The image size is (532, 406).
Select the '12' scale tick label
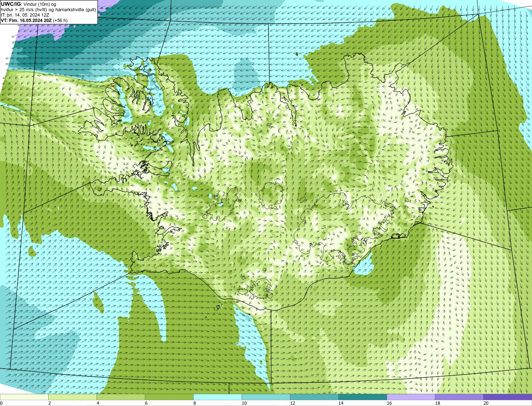coord(292,403)
